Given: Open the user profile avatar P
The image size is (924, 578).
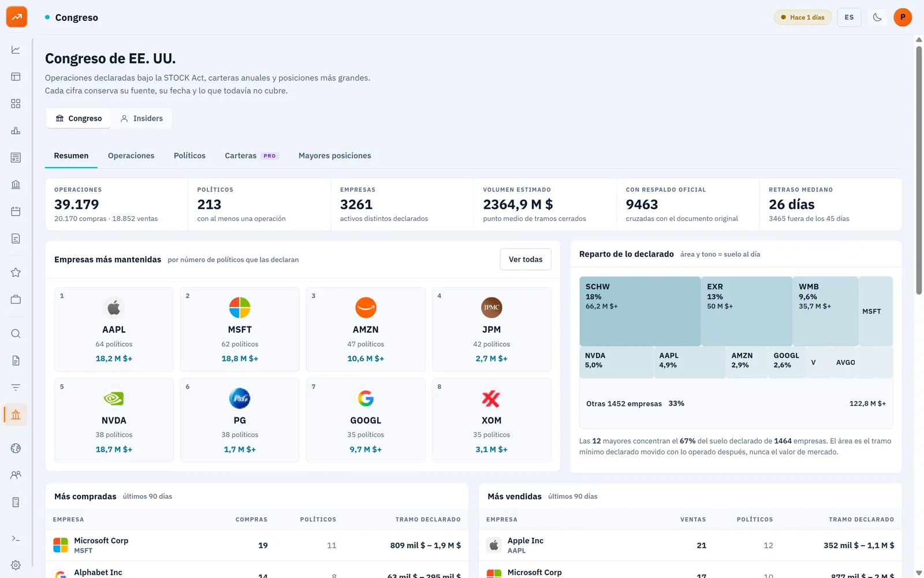Looking at the screenshot, I should tap(903, 17).
